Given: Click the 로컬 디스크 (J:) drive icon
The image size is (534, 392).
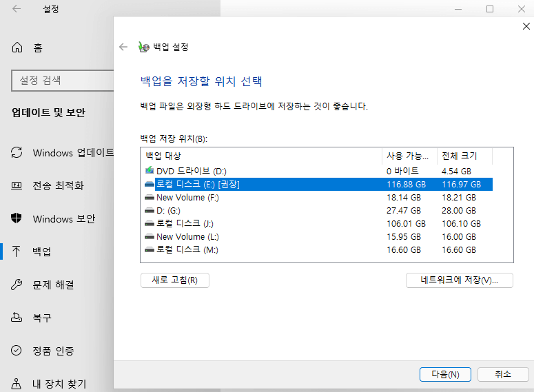Looking at the screenshot, I should pos(149,223).
